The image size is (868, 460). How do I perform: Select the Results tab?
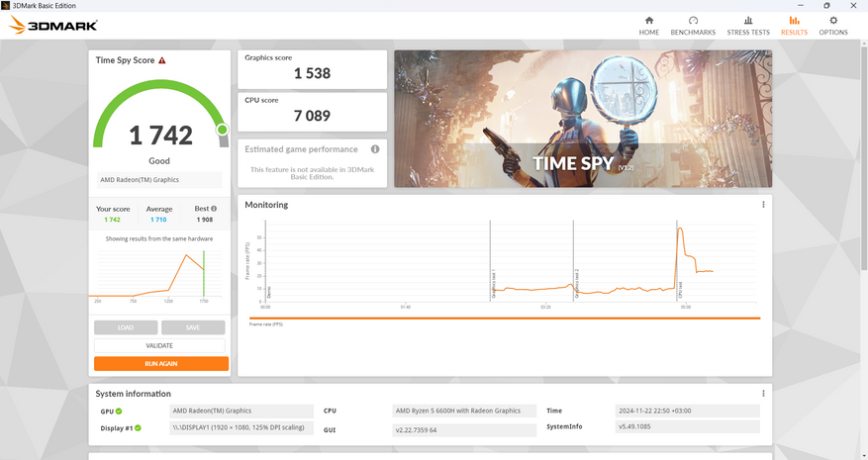coord(794,26)
